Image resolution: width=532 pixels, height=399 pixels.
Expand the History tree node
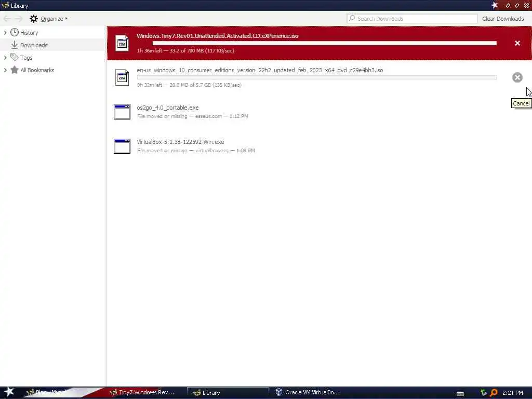point(5,33)
